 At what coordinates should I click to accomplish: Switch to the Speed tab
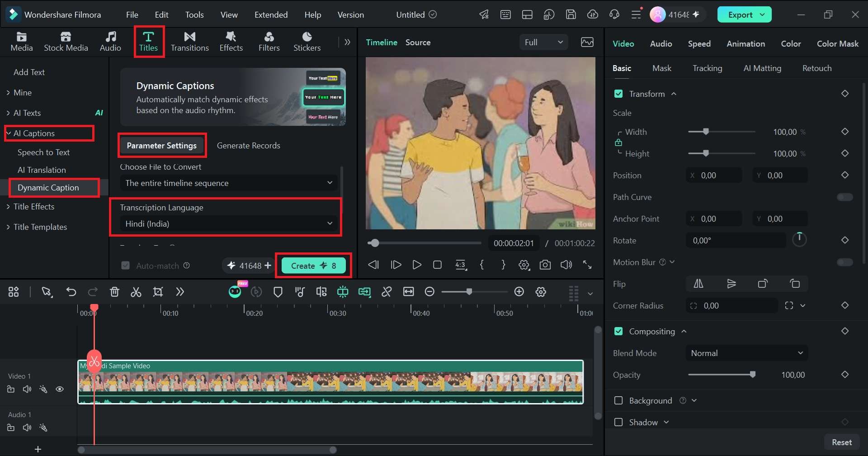click(699, 43)
